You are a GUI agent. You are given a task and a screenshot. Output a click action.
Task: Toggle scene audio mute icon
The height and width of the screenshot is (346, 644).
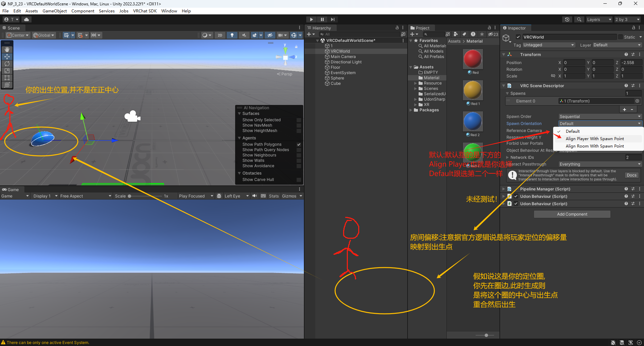(244, 35)
